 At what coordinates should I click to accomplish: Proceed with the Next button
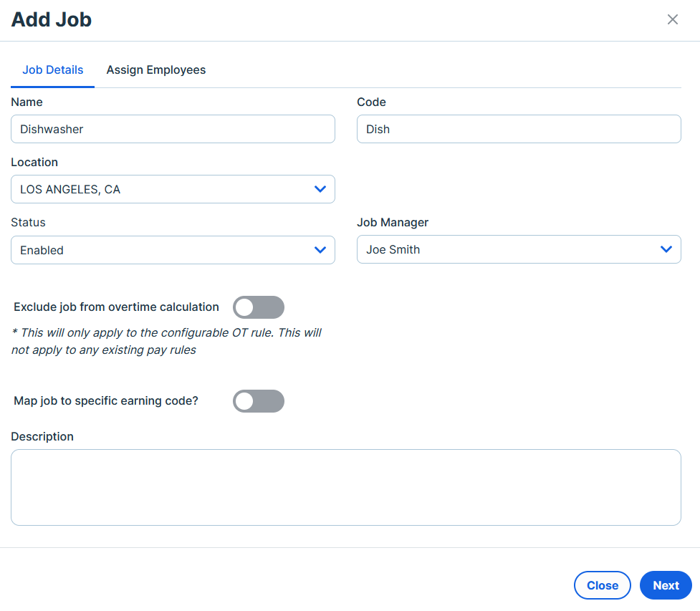coord(666,585)
